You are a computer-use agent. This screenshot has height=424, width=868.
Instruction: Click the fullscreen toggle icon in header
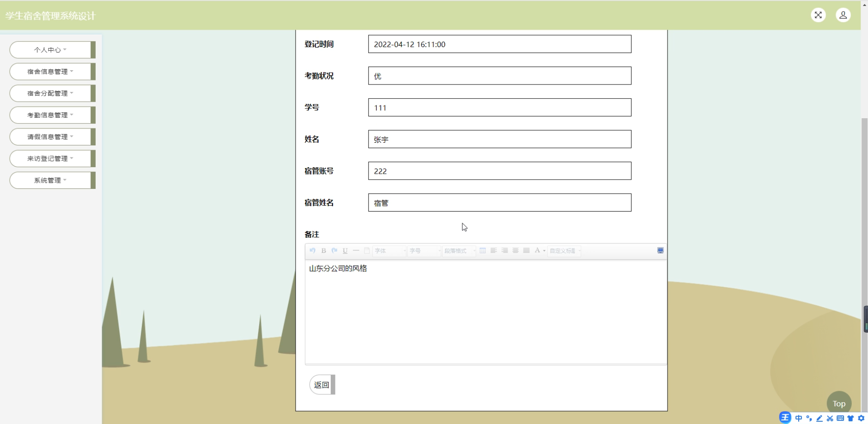point(818,15)
